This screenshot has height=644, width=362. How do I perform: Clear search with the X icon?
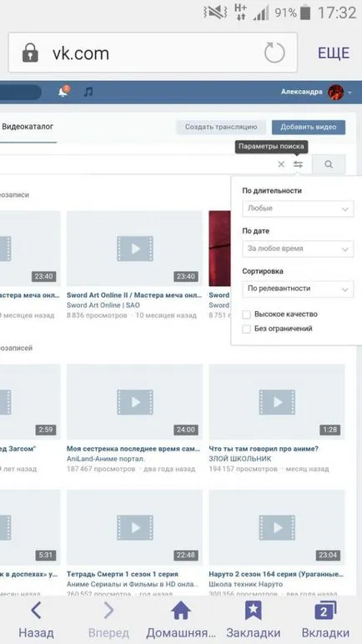(281, 164)
